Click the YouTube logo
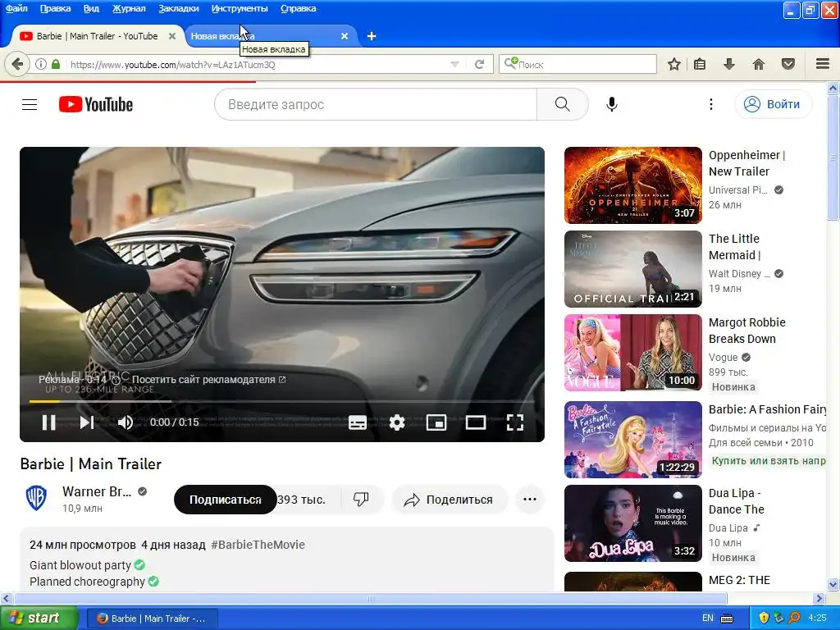 pos(96,104)
